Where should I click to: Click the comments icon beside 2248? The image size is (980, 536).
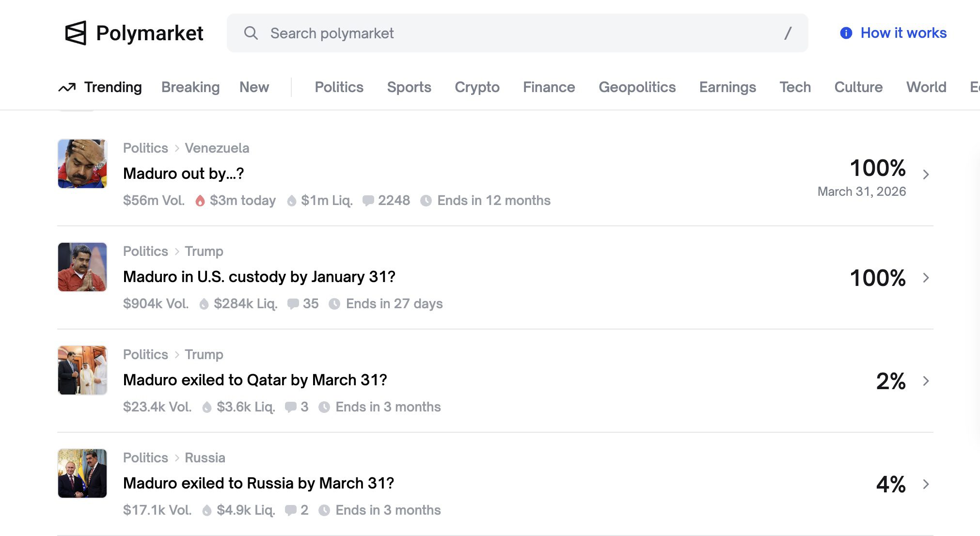pyautogui.click(x=368, y=201)
